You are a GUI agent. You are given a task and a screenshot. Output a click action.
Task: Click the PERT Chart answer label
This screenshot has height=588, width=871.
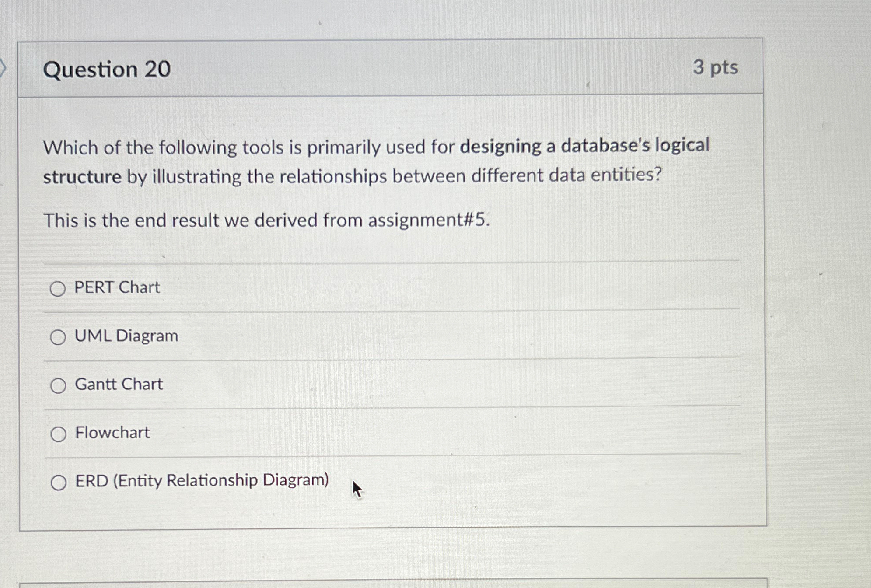pyautogui.click(x=116, y=287)
